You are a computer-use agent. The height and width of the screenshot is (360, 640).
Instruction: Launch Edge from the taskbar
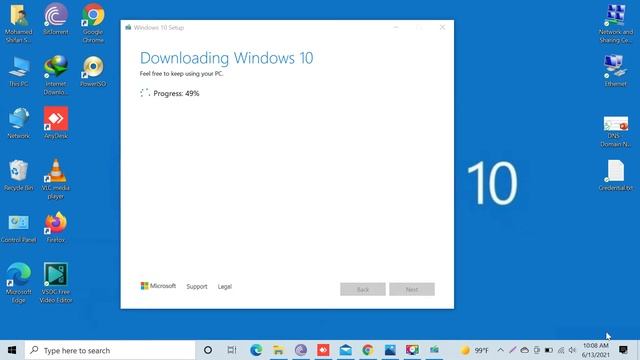tap(256, 350)
